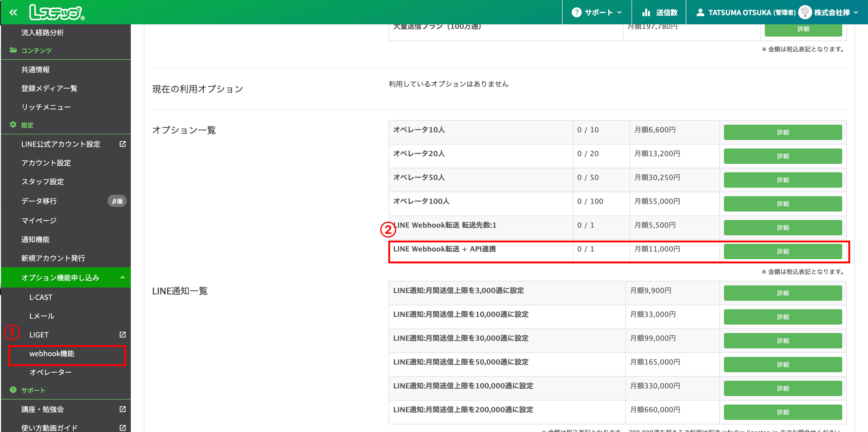Expand the 株式会社禅 account dropdown

(x=856, y=13)
